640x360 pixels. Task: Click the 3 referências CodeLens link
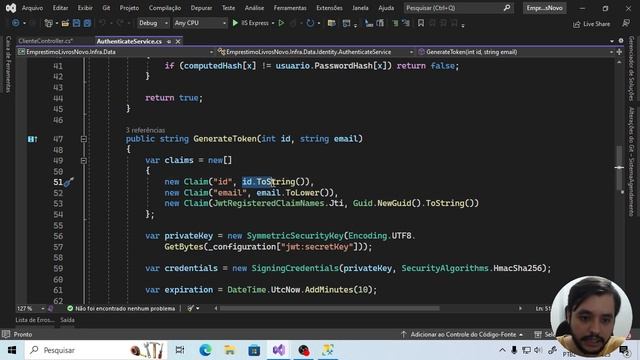click(145, 130)
